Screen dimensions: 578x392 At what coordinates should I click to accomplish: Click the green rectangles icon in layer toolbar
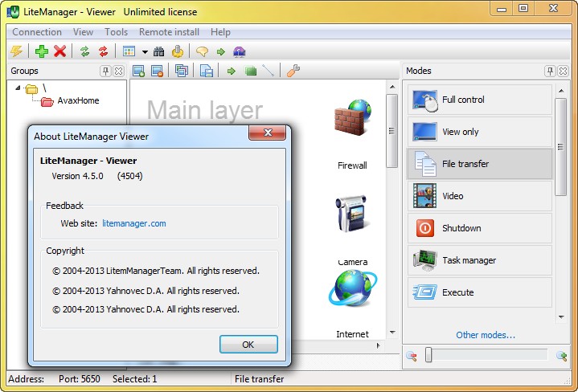pyautogui.click(x=251, y=71)
